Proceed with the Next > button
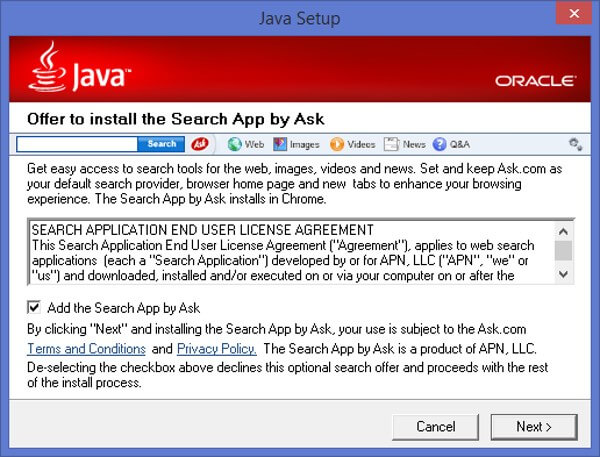Screen dimensions: 600x457 (x=533, y=426)
